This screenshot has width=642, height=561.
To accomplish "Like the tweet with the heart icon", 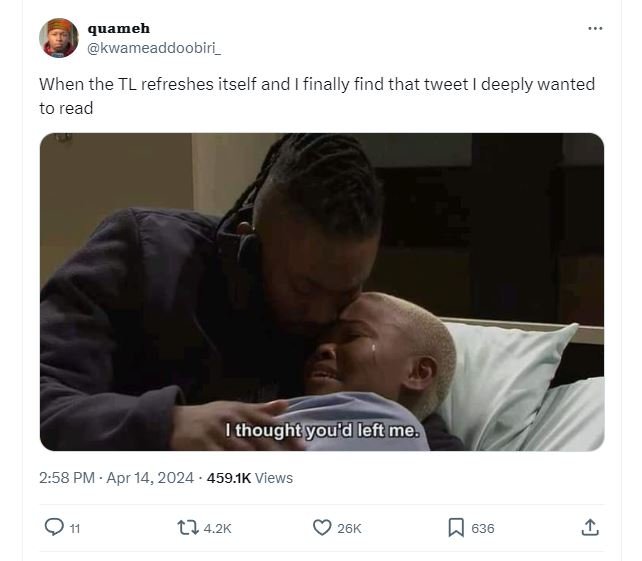I will 322,527.
